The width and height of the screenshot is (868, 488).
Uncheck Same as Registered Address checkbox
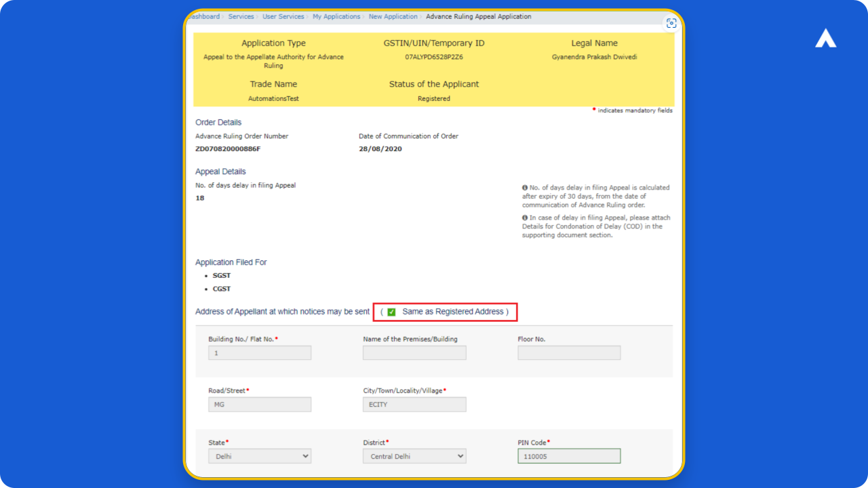[x=391, y=312]
